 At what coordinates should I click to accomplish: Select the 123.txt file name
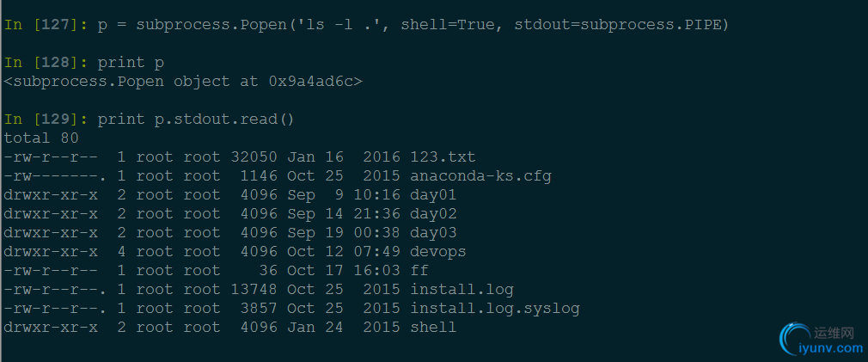[443, 157]
